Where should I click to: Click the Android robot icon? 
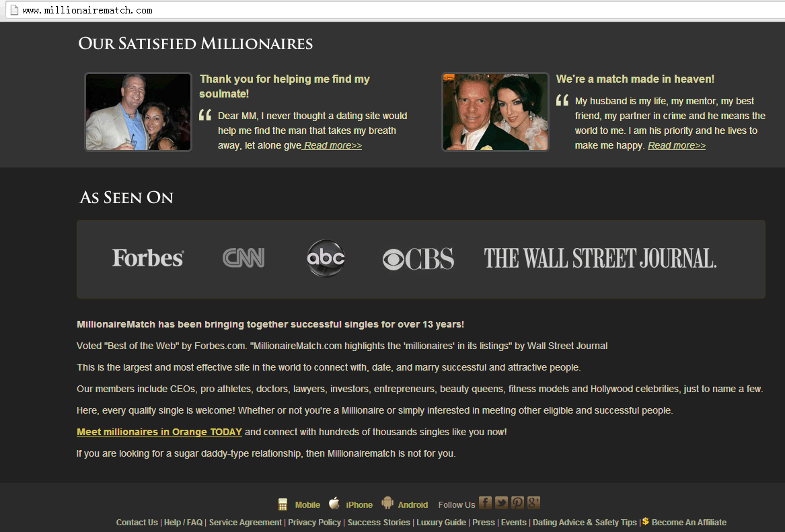coord(387,503)
